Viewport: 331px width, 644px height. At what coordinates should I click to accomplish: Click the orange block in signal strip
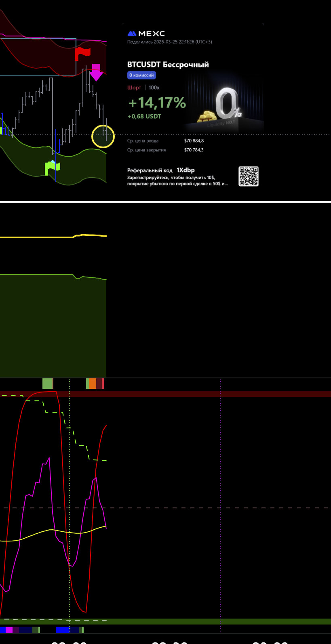coord(93,384)
